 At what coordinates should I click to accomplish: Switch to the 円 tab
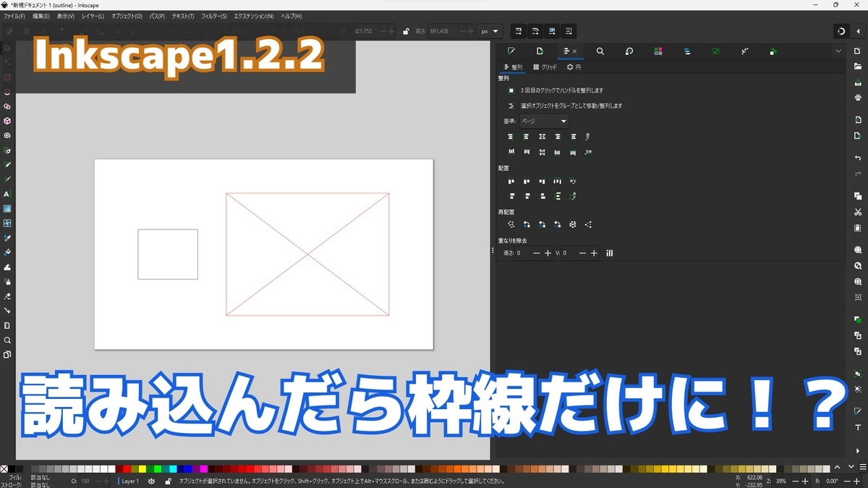coord(574,67)
